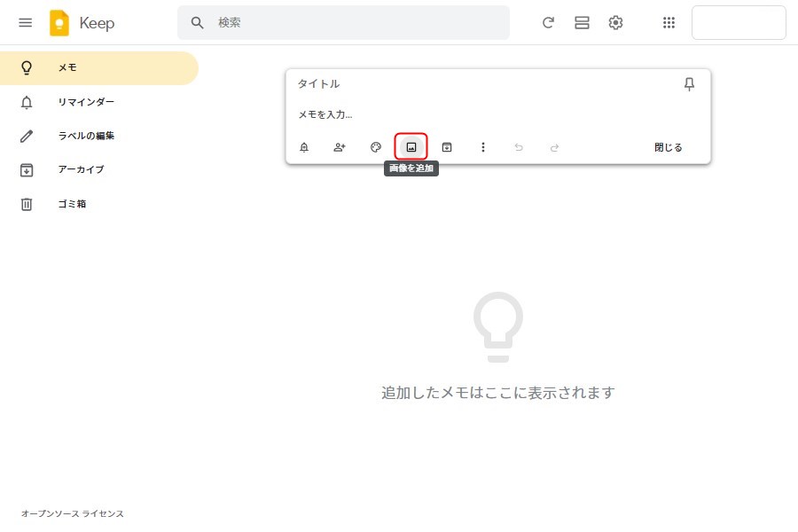Click the 閉じる button
The width and height of the screenshot is (798, 532).
(669, 147)
